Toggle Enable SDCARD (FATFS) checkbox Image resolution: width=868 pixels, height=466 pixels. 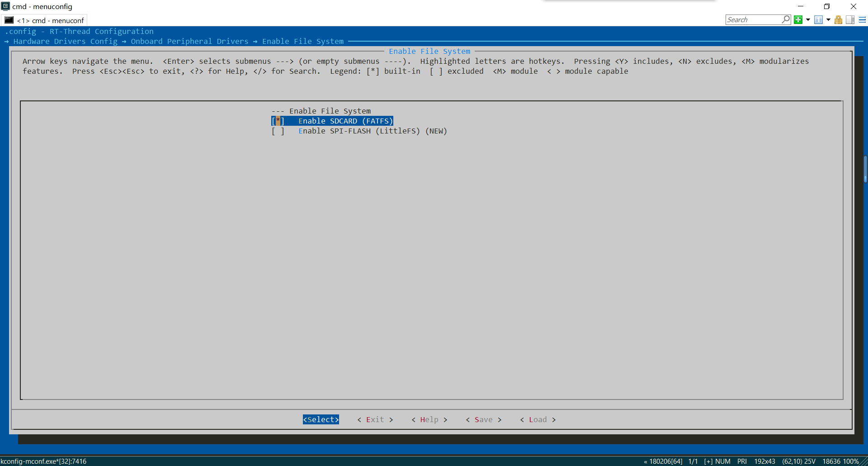point(278,121)
